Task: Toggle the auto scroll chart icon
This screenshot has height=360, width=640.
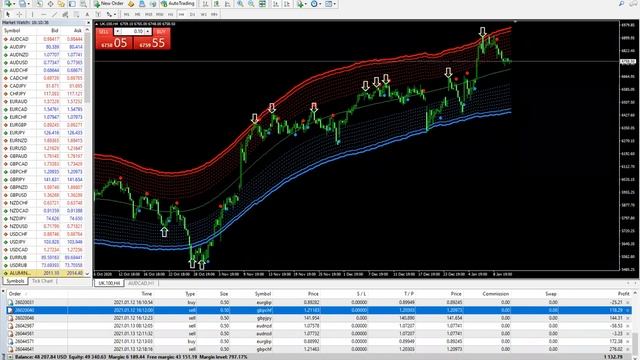Action: tap(276, 4)
